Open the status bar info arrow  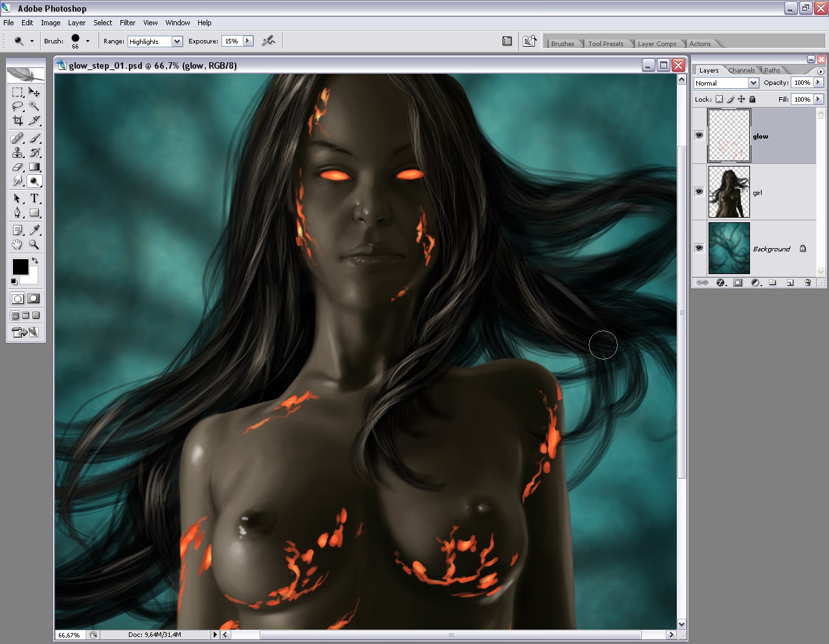216,634
